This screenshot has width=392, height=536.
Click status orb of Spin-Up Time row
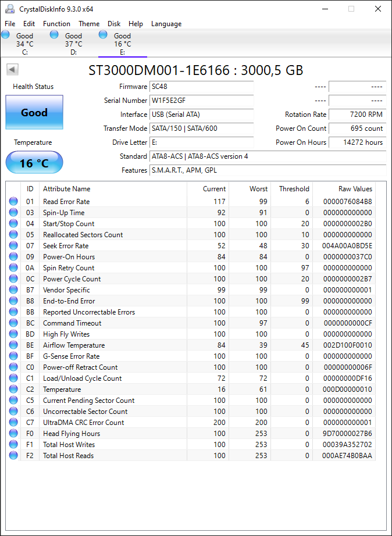coord(13,212)
